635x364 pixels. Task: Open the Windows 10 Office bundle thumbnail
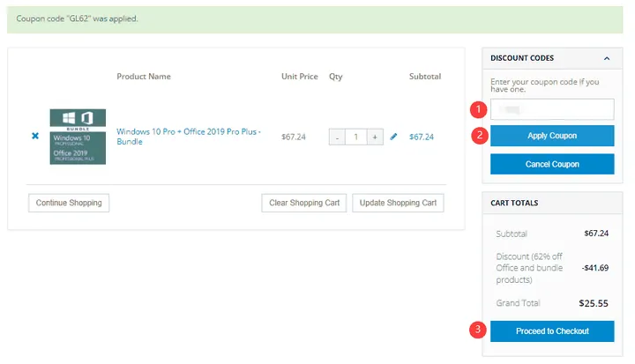point(78,136)
